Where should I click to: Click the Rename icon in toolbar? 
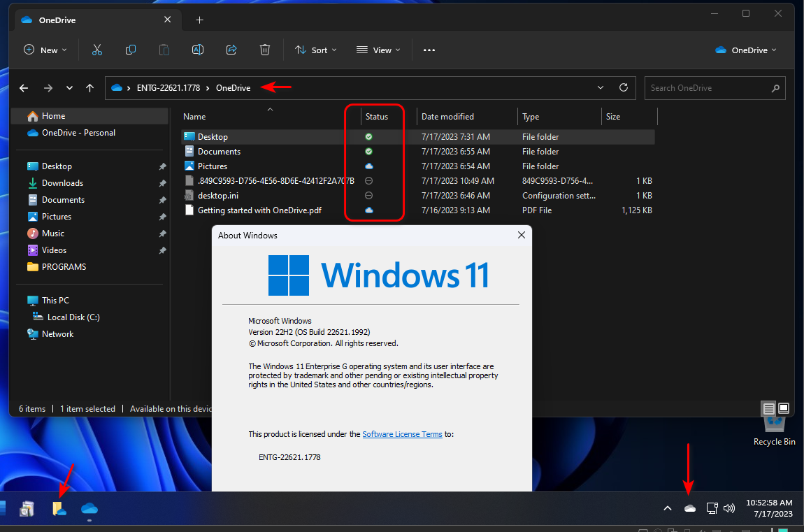198,50
